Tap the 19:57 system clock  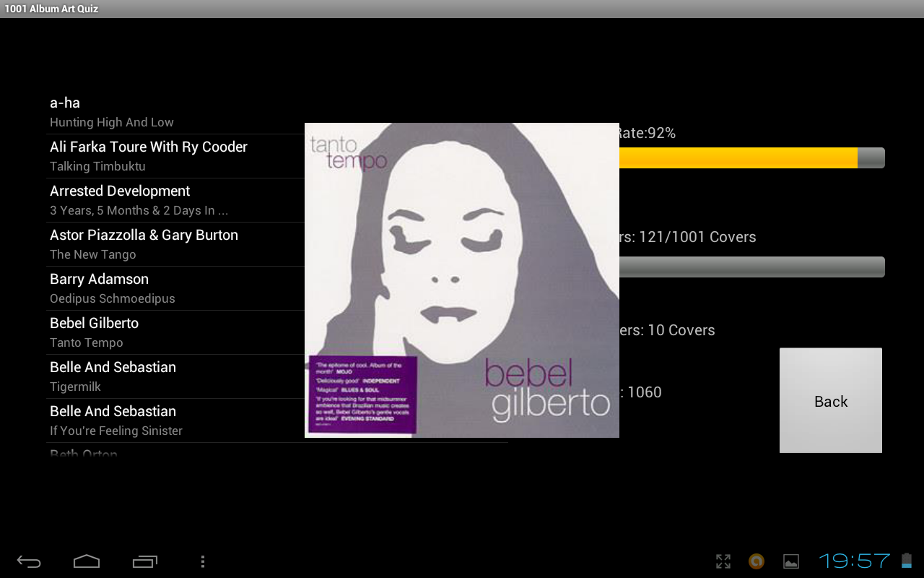(x=855, y=561)
